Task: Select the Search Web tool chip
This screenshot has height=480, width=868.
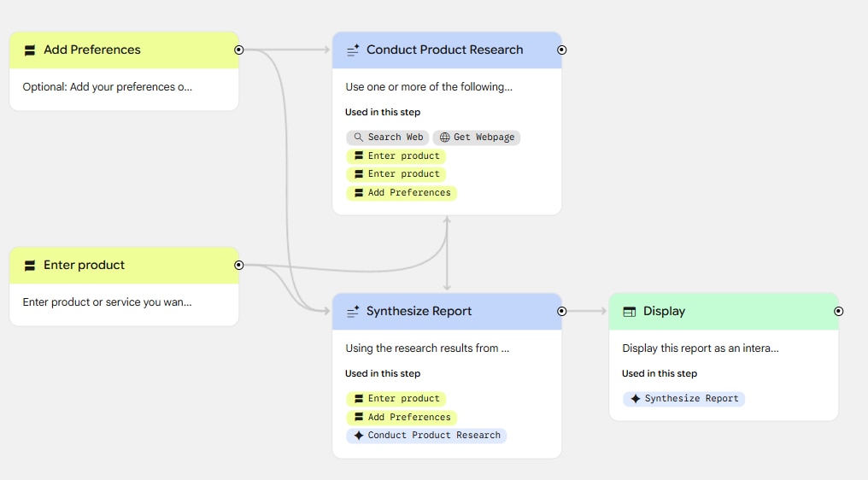Action: 388,138
